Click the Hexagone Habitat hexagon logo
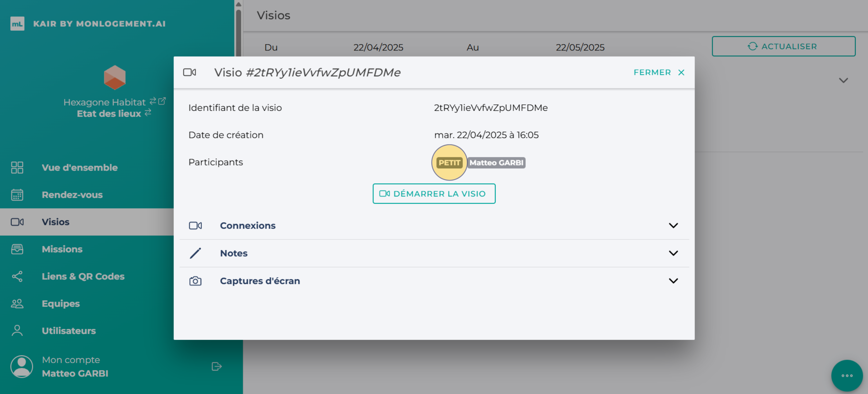The image size is (868, 394). click(x=115, y=78)
